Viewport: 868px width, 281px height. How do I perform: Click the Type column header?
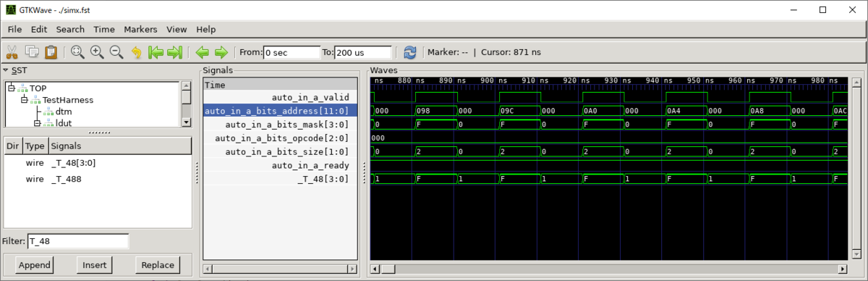point(35,146)
